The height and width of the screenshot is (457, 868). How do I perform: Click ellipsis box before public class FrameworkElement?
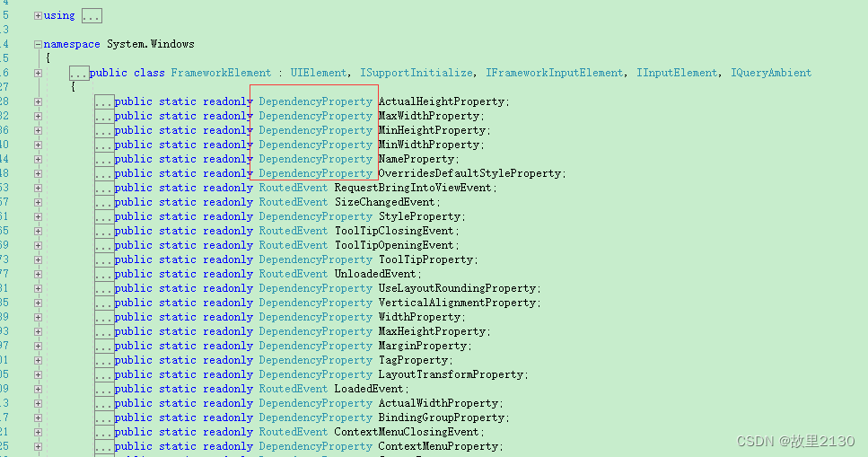point(79,73)
